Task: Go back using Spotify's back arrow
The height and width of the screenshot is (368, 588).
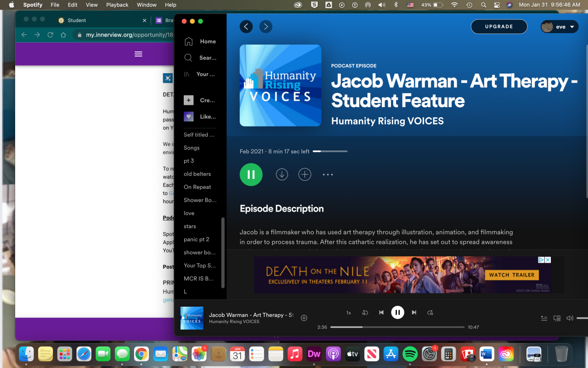Action: pos(246,27)
